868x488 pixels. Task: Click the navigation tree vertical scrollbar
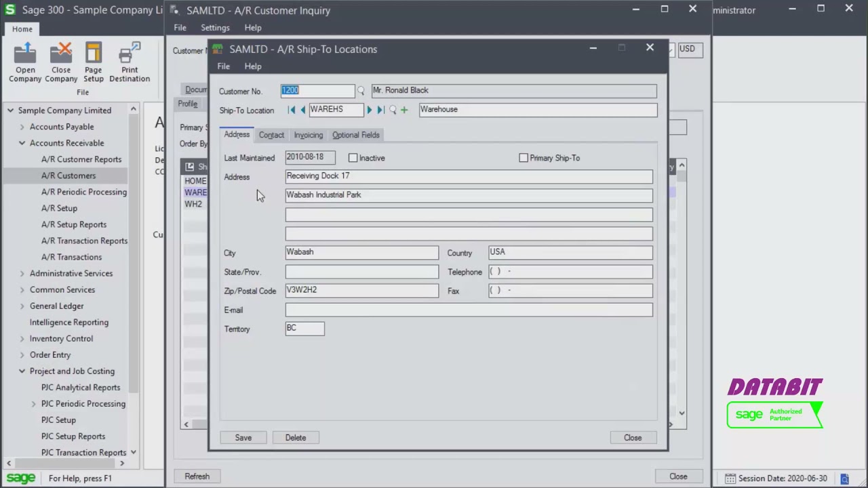(x=134, y=281)
